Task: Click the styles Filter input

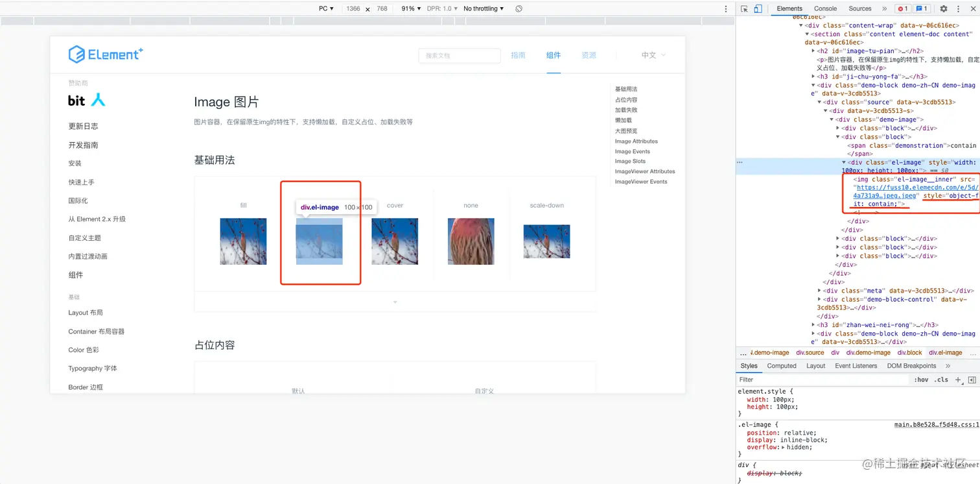Action: coord(823,380)
